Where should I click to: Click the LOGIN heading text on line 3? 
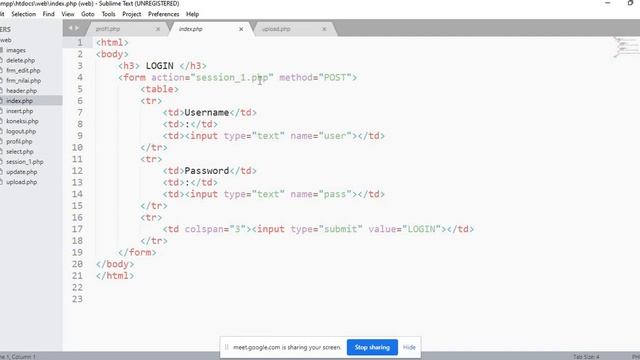click(160, 66)
